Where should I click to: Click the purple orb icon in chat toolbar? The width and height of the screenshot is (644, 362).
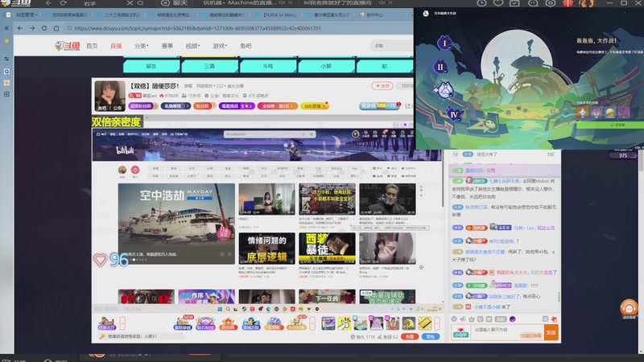click(512, 319)
